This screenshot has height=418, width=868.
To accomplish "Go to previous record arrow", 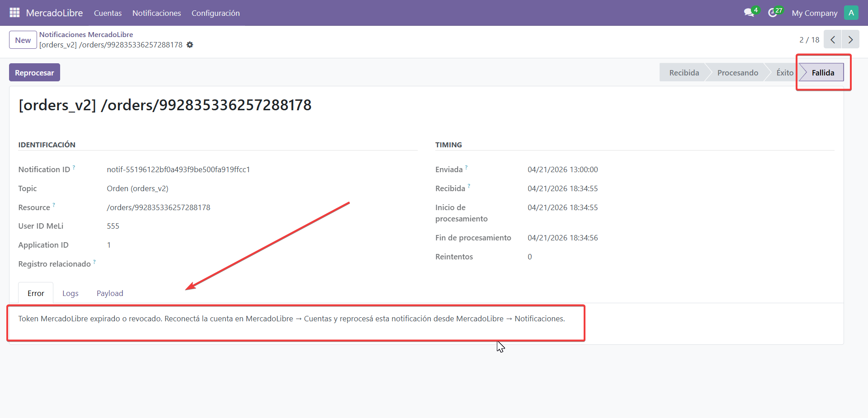I will (832, 40).
